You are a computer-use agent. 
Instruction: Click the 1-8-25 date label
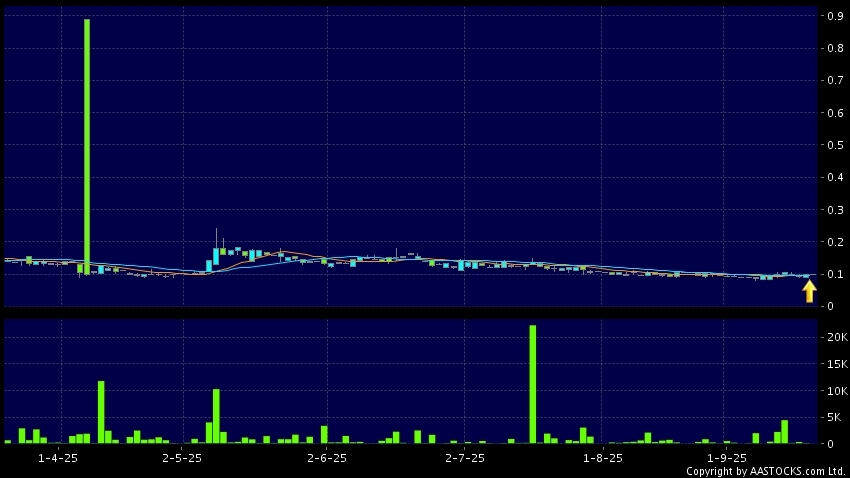pos(602,458)
